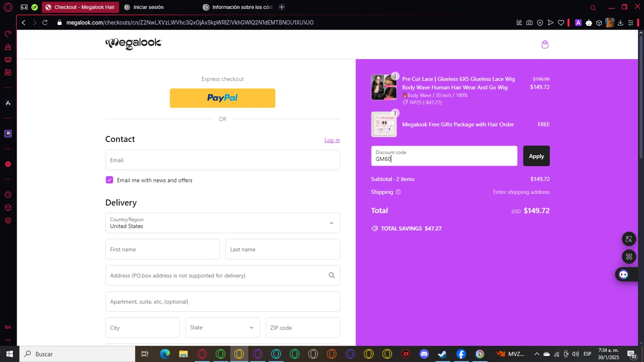Click the taskbar Buscar search box
The image size is (644, 362).
pos(77,354)
